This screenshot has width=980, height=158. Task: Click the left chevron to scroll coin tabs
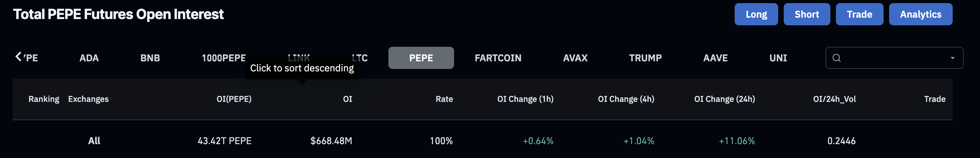click(x=18, y=57)
